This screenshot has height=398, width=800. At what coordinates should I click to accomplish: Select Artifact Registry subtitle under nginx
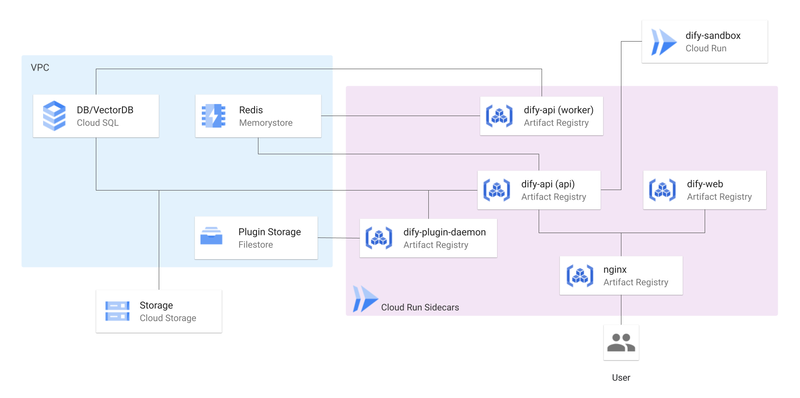pos(636,282)
